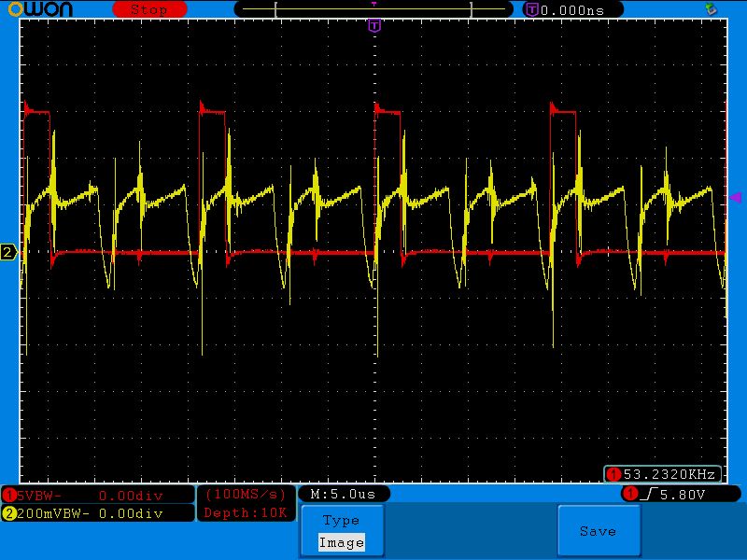Click the red Stop status indicator
This screenshot has height=560, width=747.
(x=149, y=9)
